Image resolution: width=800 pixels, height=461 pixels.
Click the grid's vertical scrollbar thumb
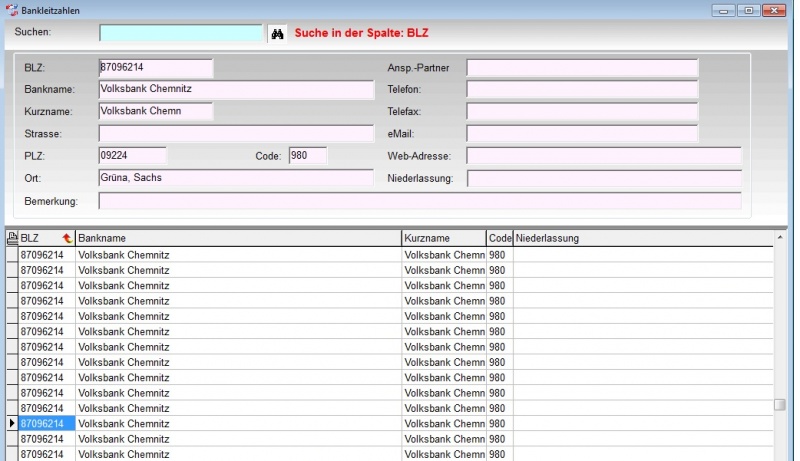(780, 404)
